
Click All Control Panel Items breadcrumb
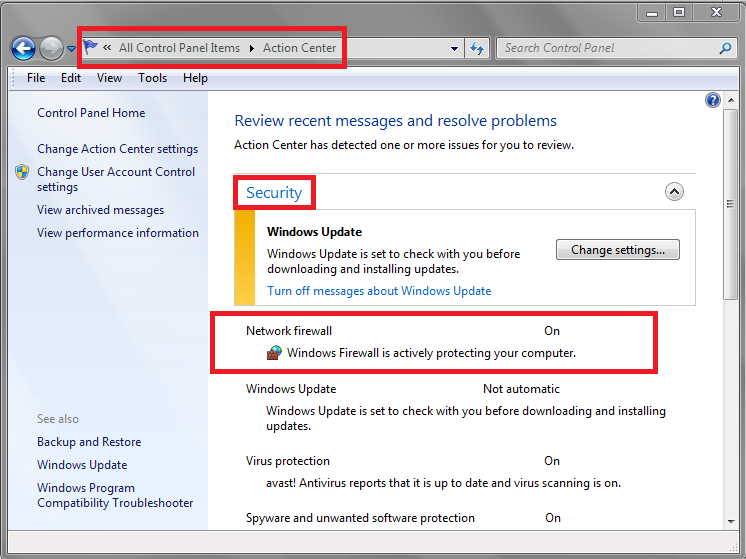(x=179, y=48)
